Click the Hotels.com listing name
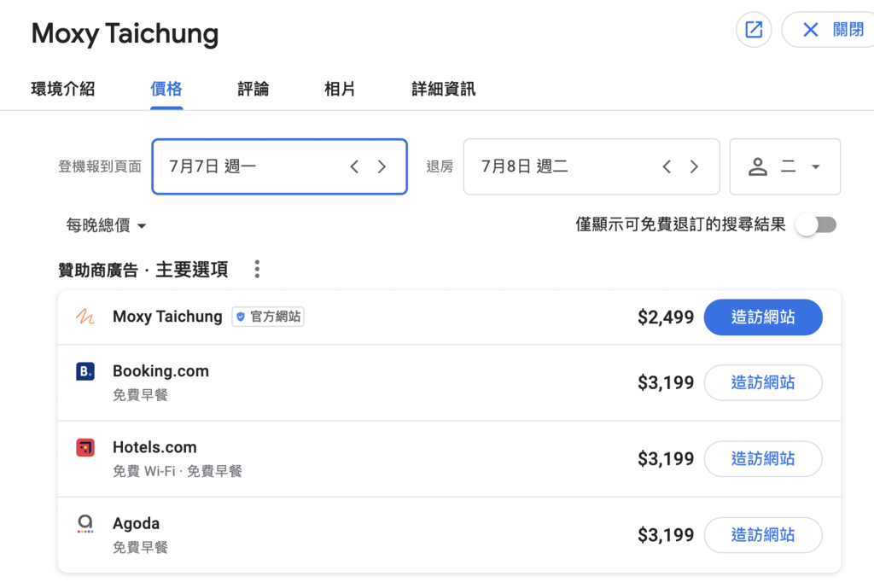The image size is (874, 588). click(x=154, y=447)
